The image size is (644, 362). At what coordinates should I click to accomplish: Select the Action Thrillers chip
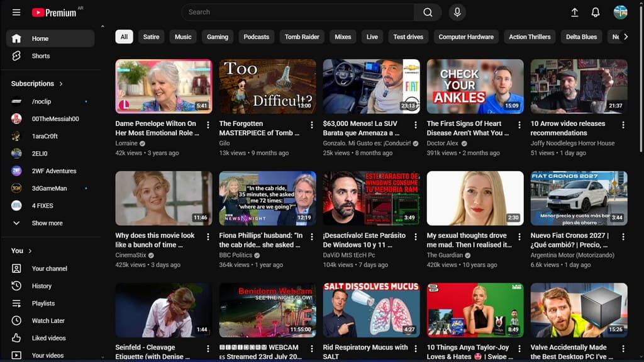(530, 37)
